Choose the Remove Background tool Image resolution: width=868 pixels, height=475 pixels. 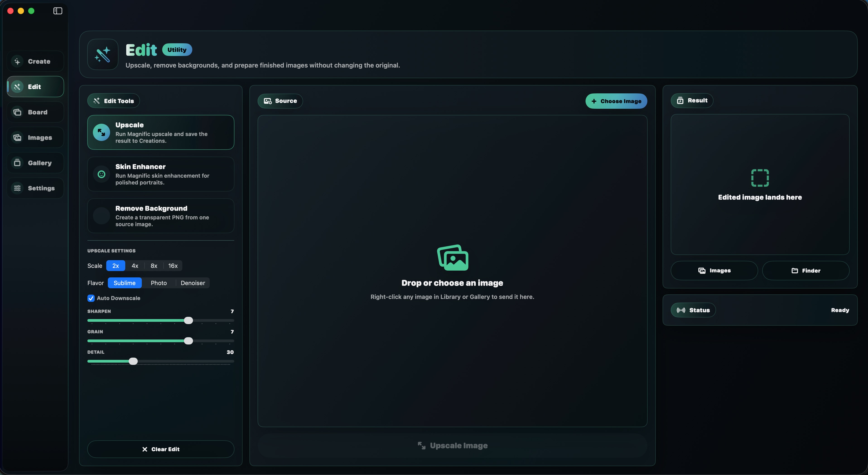(x=161, y=216)
